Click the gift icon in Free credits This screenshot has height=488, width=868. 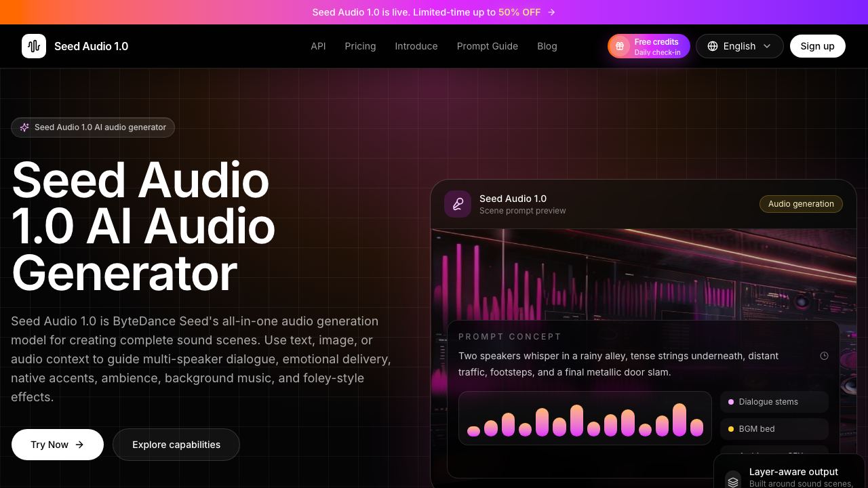tap(619, 46)
